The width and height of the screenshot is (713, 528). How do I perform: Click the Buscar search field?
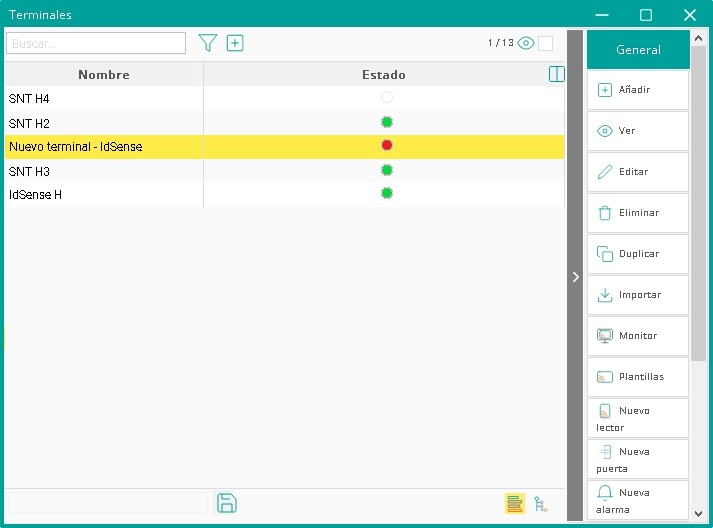pyautogui.click(x=96, y=43)
